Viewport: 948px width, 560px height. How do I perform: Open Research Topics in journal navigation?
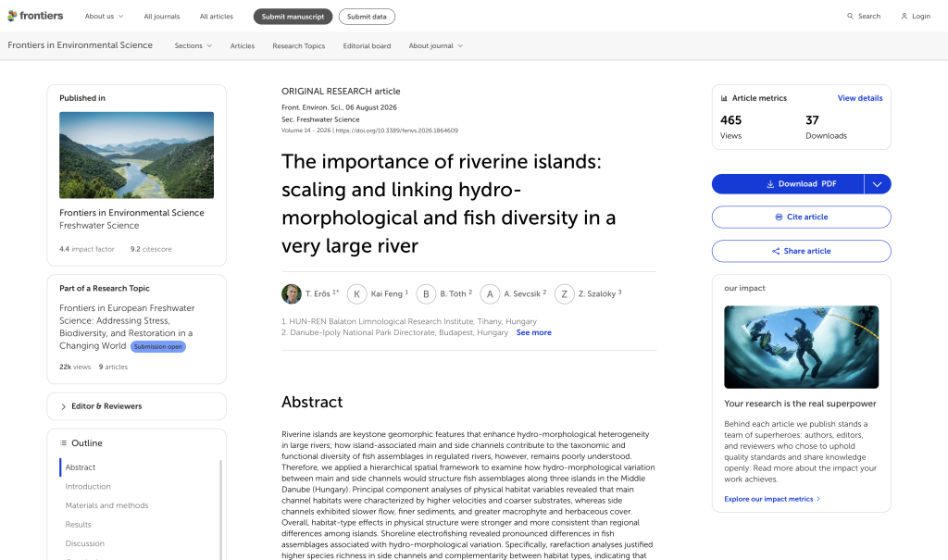(299, 46)
